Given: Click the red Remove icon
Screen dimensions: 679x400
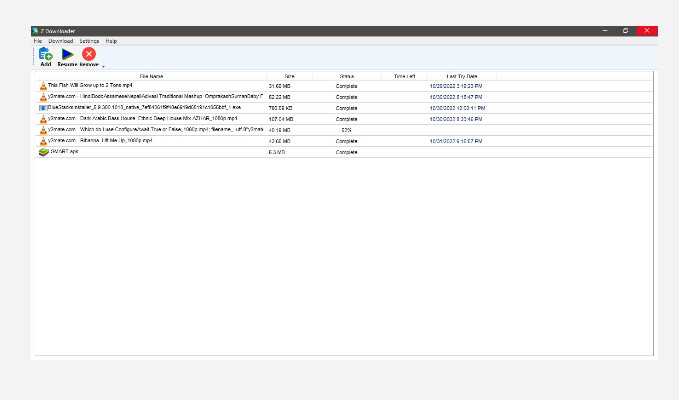Looking at the screenshot, I should coord(89,55).
